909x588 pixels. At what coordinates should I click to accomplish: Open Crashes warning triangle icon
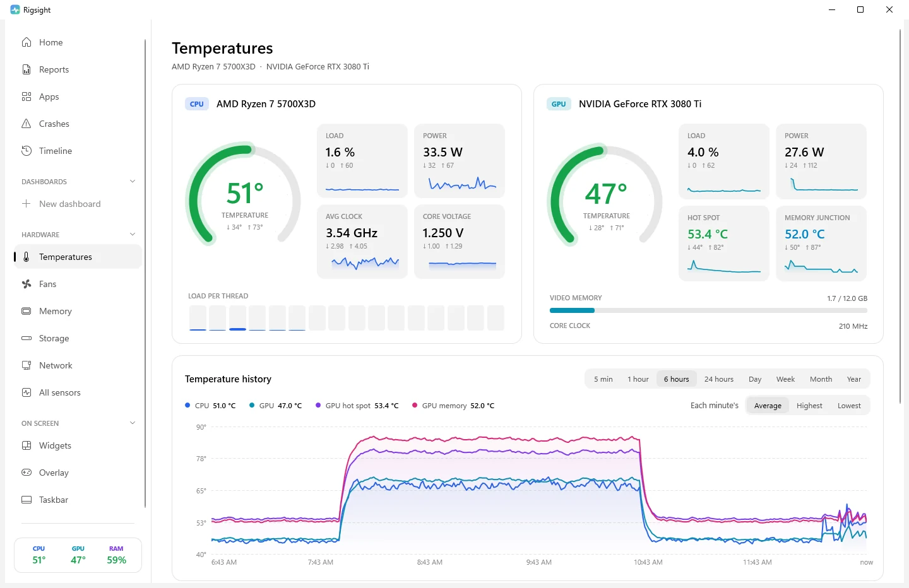click(27, 124)
